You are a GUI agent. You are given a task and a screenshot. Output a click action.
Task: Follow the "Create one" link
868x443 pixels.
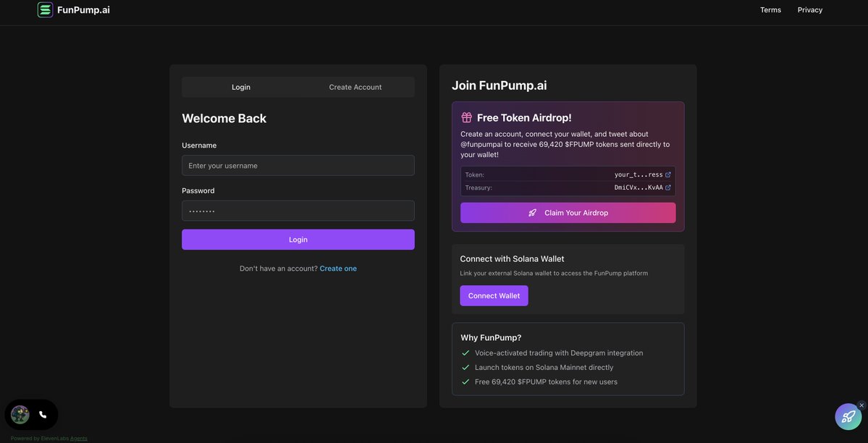coord(338,269)
